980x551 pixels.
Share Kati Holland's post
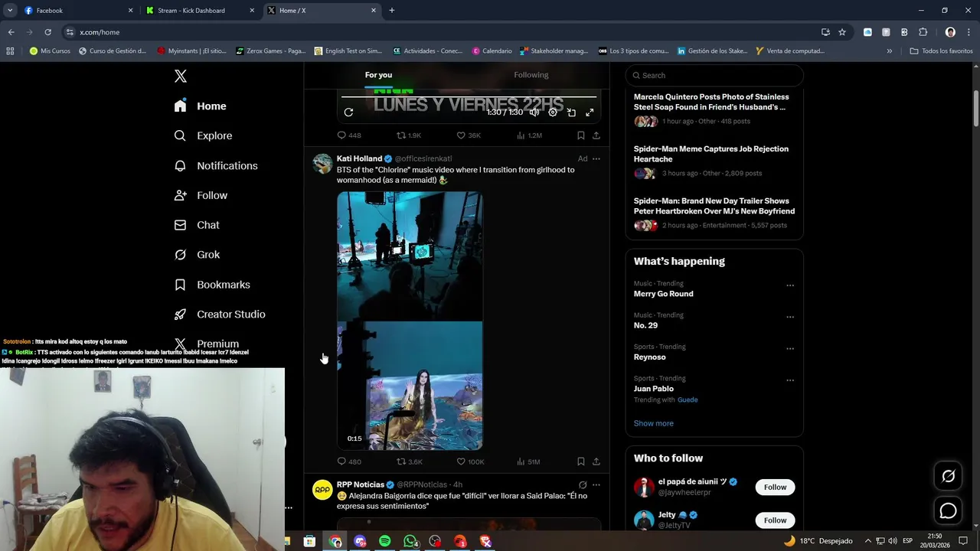click(596, 461)
